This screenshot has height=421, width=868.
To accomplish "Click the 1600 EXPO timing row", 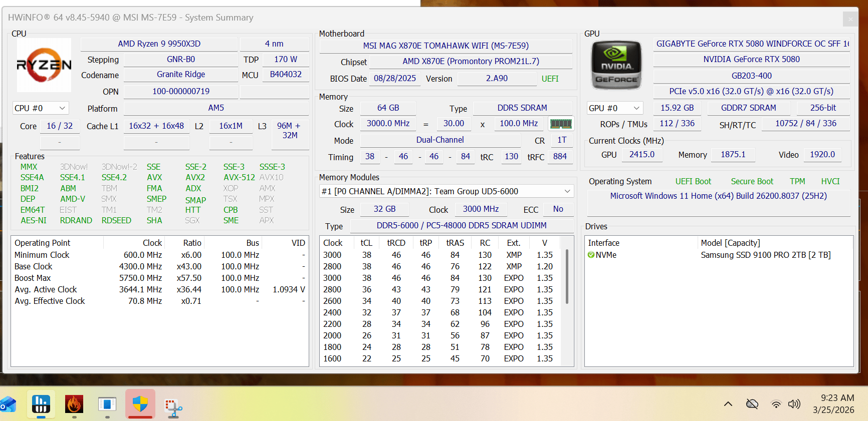I will (x=440, y=359).
